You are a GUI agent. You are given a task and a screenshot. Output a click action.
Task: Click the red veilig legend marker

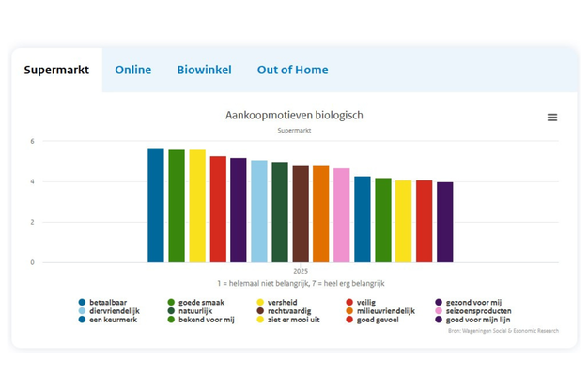coord(348,303)
